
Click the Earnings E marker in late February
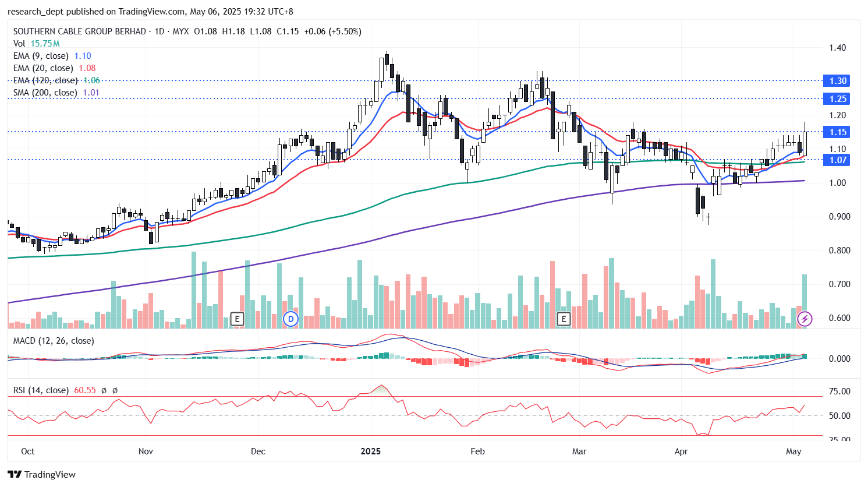point(563,319)
